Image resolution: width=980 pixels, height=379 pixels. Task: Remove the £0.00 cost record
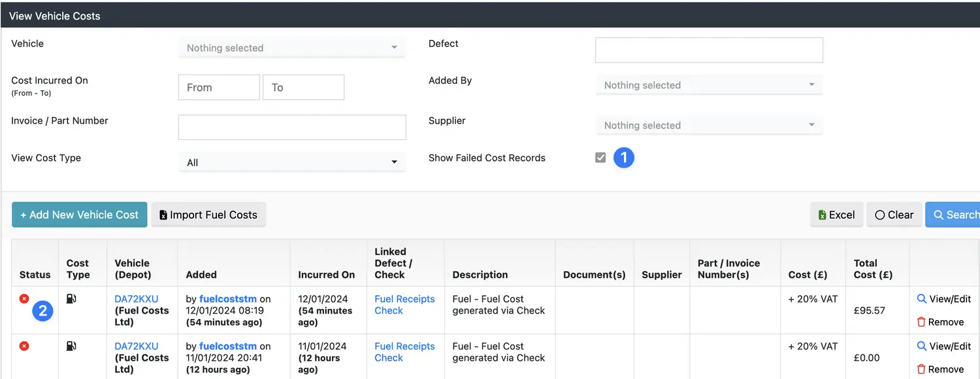pos(939,369)
